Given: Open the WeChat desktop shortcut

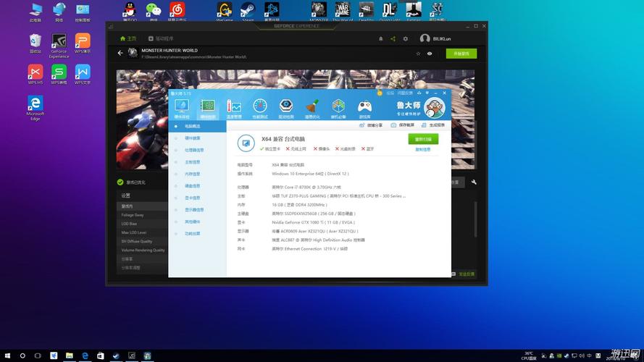Looking at the screenshot, I should coord(154,11).
